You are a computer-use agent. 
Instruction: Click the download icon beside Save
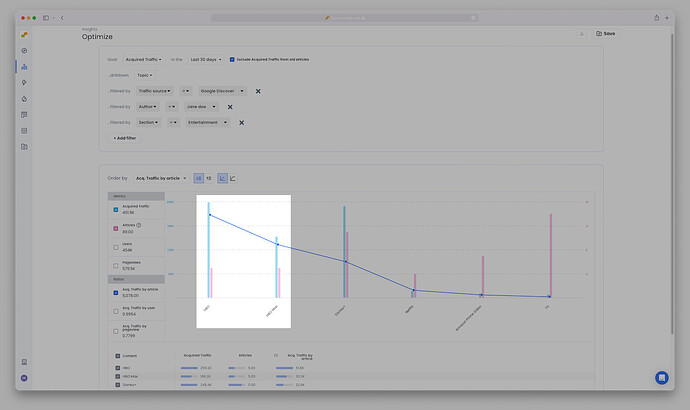tap(581, 33)
